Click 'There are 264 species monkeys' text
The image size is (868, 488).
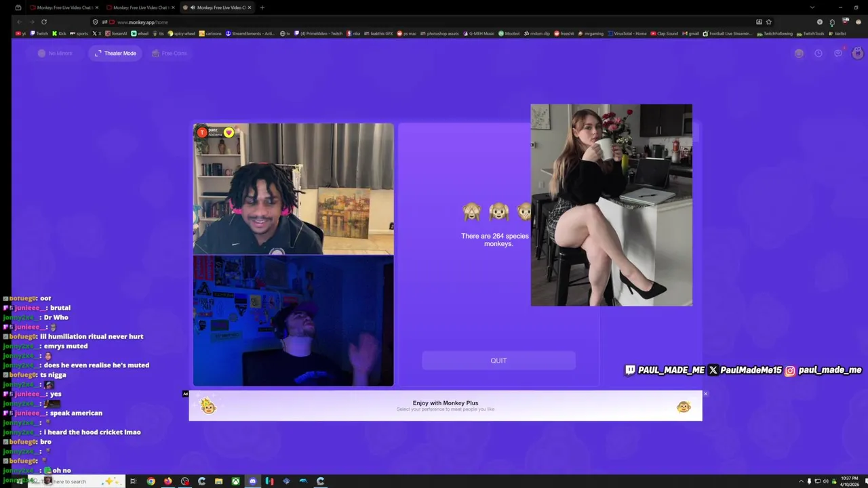click(x=495, y=240)
